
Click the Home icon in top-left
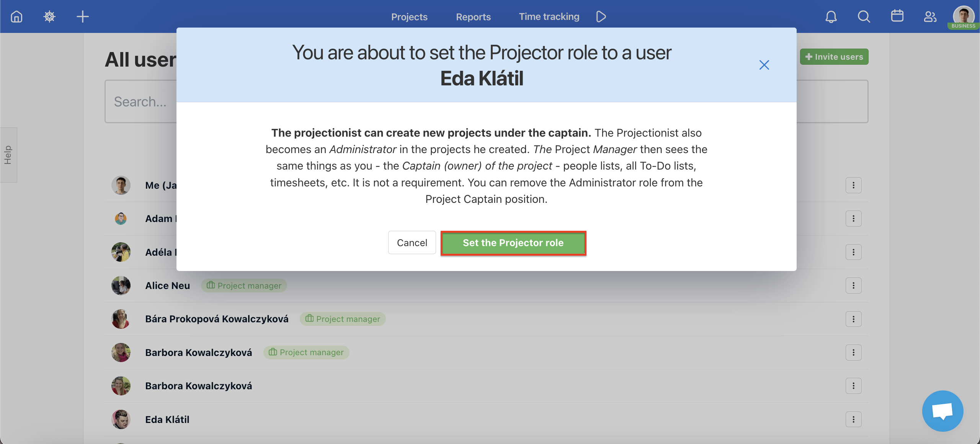(17, 16)
